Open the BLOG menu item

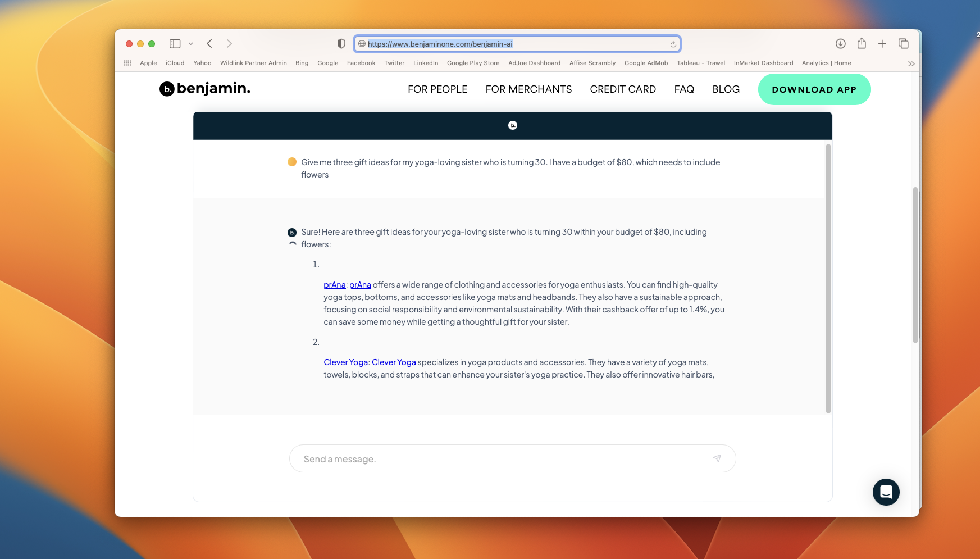[x=726, y=89]
